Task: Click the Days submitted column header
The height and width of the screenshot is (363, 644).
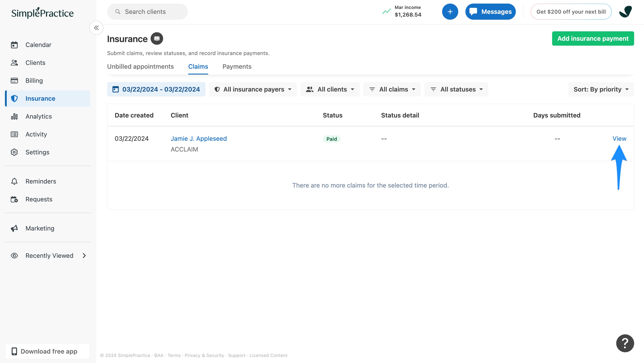Action: pos(557,115)
